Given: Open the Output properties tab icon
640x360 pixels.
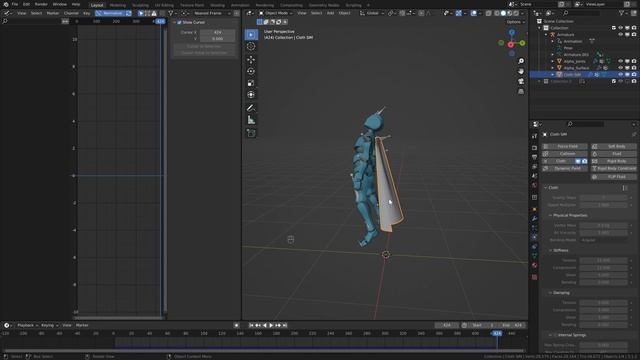Looking at the screenshot, I should pyautogui.click(x=534, y=157).
